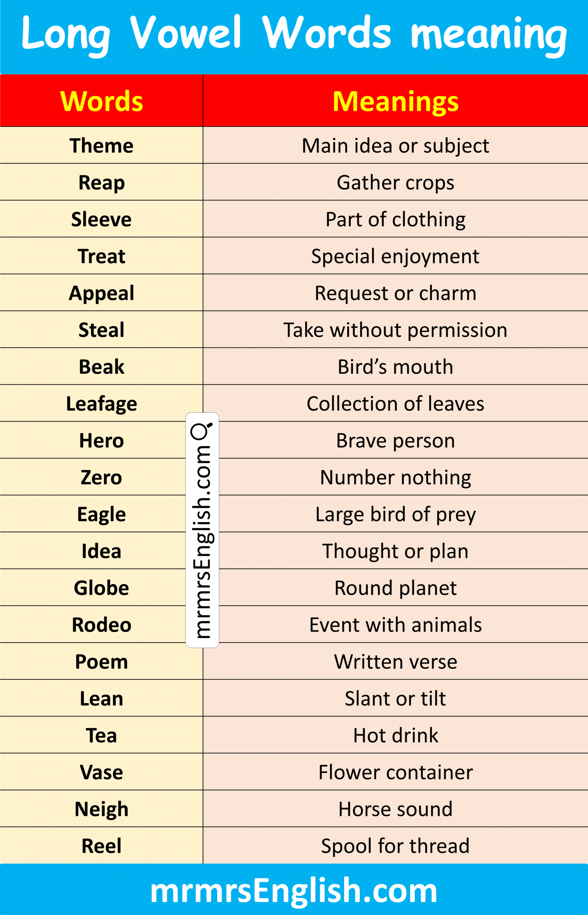Click the Words column header
This screenshot has height=915, width=588.
tap(101, 101)
